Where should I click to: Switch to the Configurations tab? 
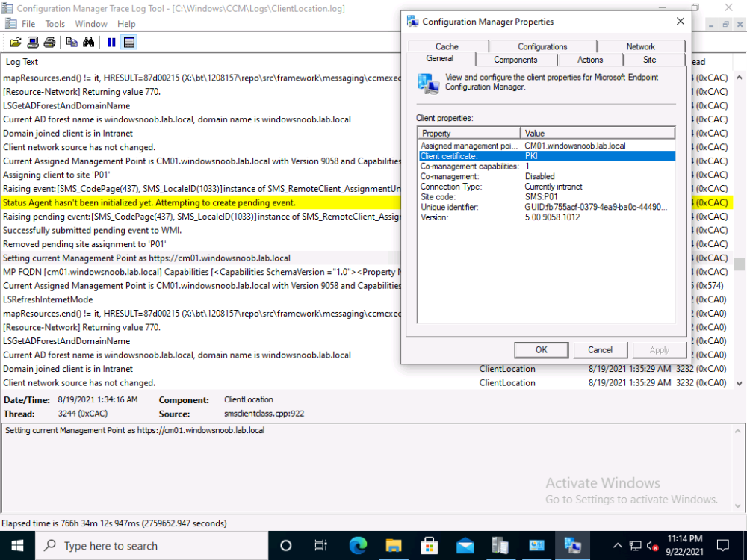point(542,46)
